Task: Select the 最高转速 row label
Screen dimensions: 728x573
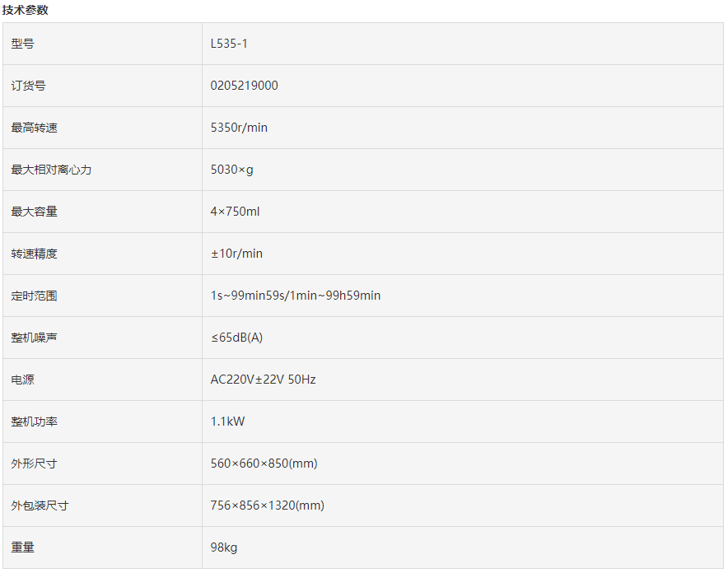Action: 35,128
